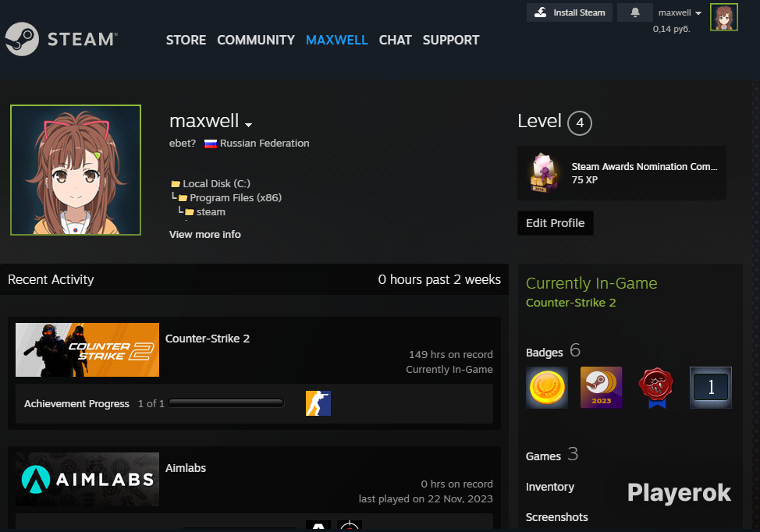
Task: Click the Local Disk (C:) folder icon
Action: pyautogui.click(x=176, y=184)
